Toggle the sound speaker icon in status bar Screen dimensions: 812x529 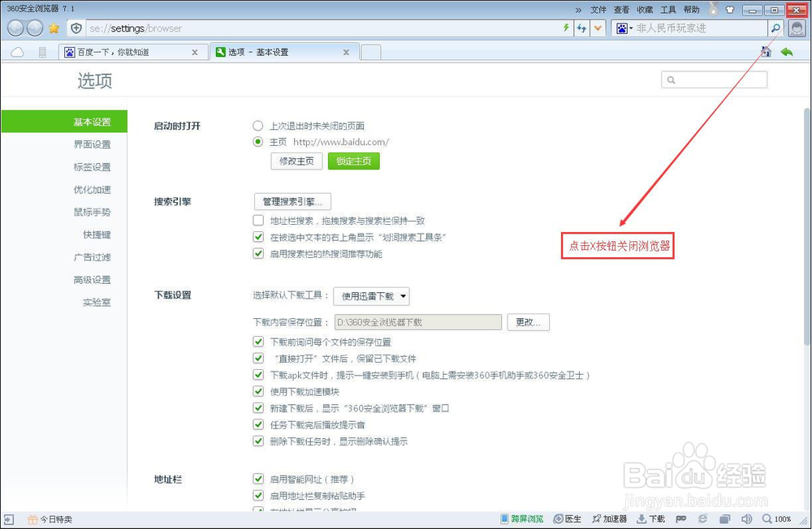tap(746, 518)
